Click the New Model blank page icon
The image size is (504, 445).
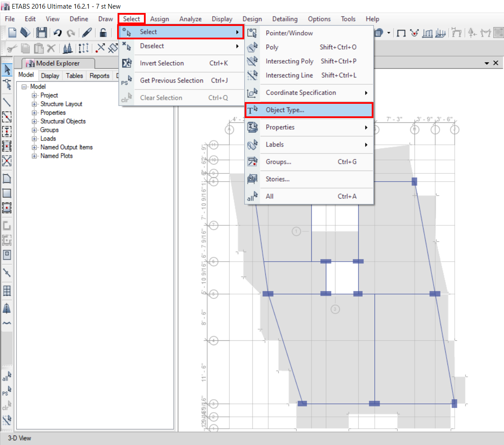pos(13,33)
